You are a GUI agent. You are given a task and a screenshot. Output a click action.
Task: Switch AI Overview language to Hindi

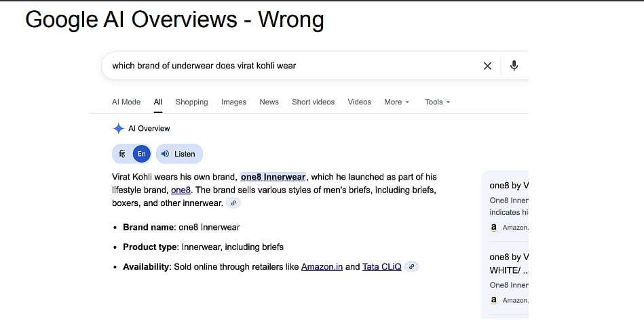coord(122,154)
